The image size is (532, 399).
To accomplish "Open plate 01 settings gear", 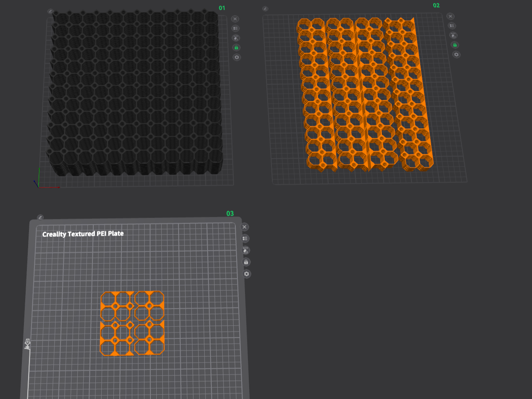I will pyautogui.click(x=237, y=58).
